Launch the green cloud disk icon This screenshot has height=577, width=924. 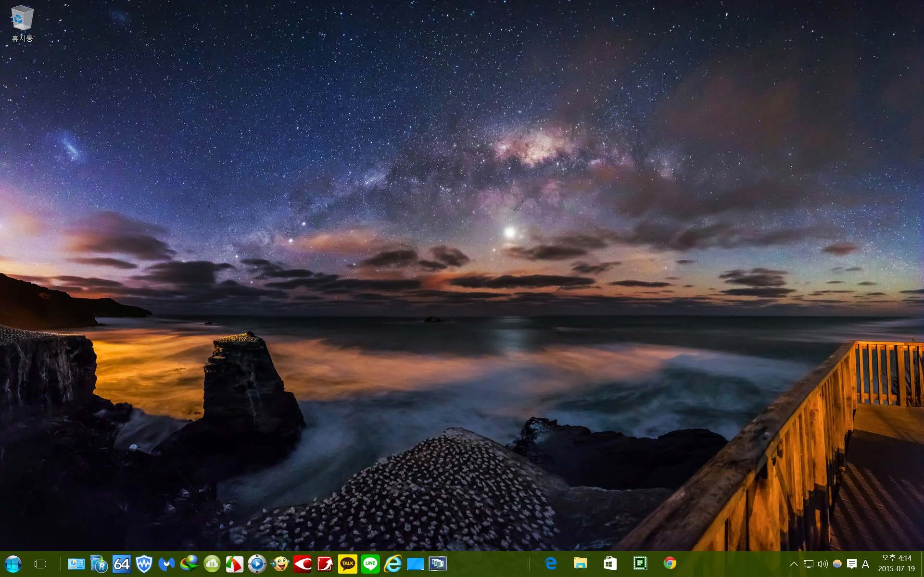212,564
